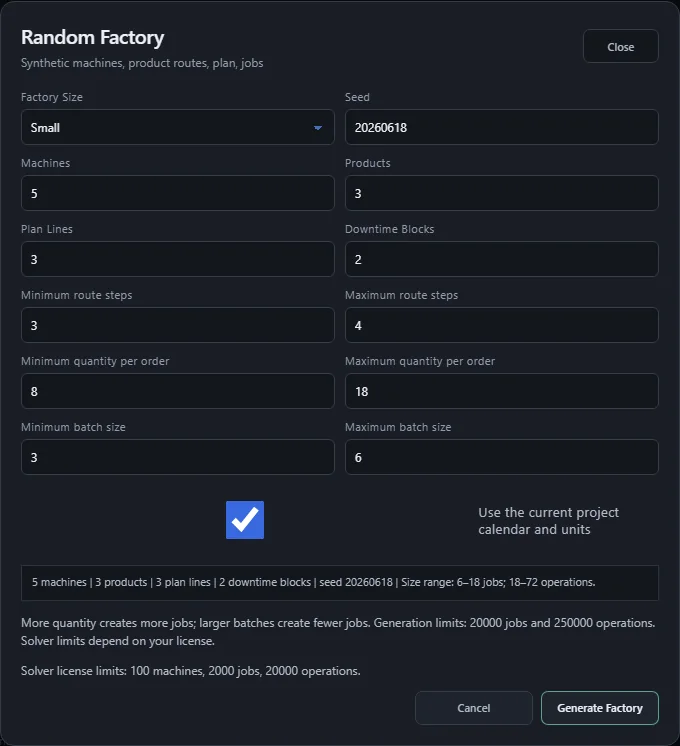Select the Machines input field

[x=177, y=193]
